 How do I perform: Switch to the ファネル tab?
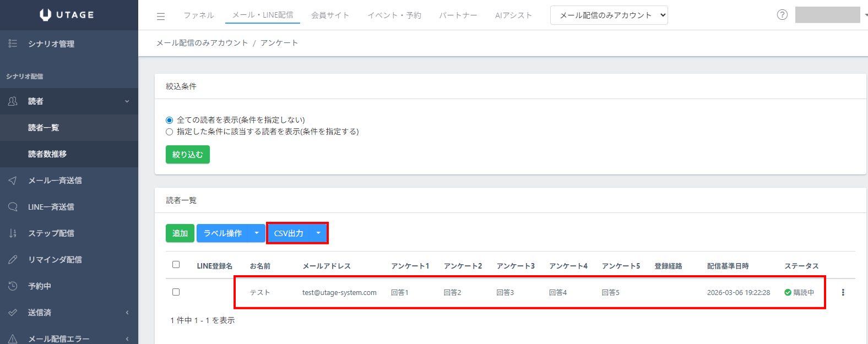pos(199,15)
